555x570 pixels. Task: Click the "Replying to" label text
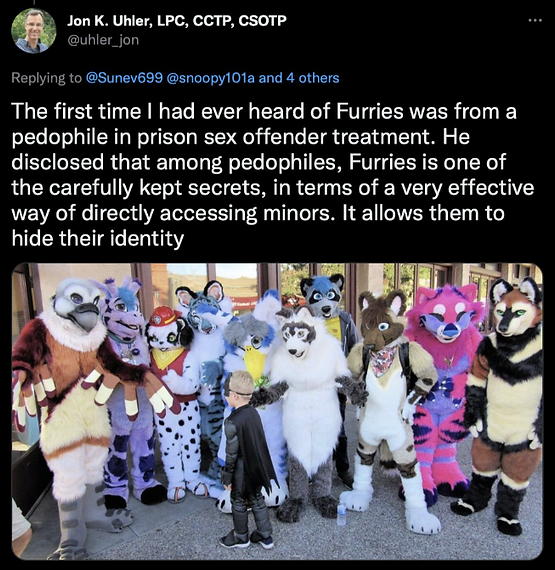[x=47, y=78]
